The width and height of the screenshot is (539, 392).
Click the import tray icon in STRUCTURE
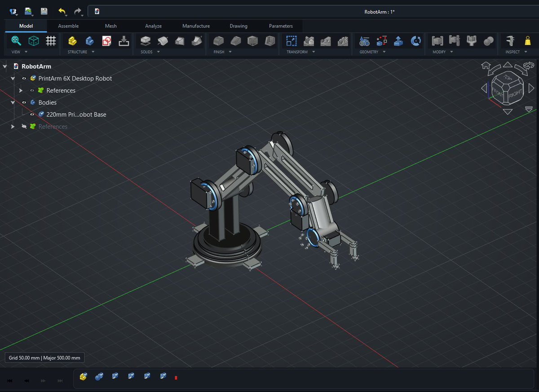click(124, 41)
